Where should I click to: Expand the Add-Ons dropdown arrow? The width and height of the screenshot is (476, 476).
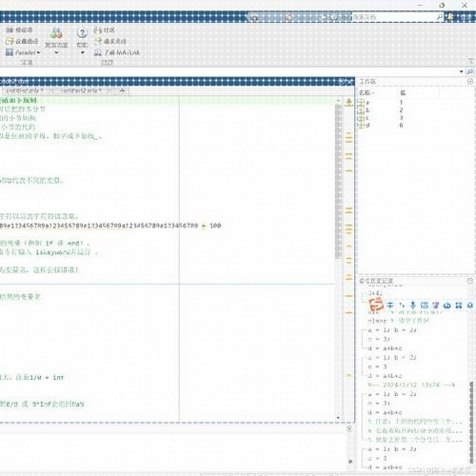[56, 52]
